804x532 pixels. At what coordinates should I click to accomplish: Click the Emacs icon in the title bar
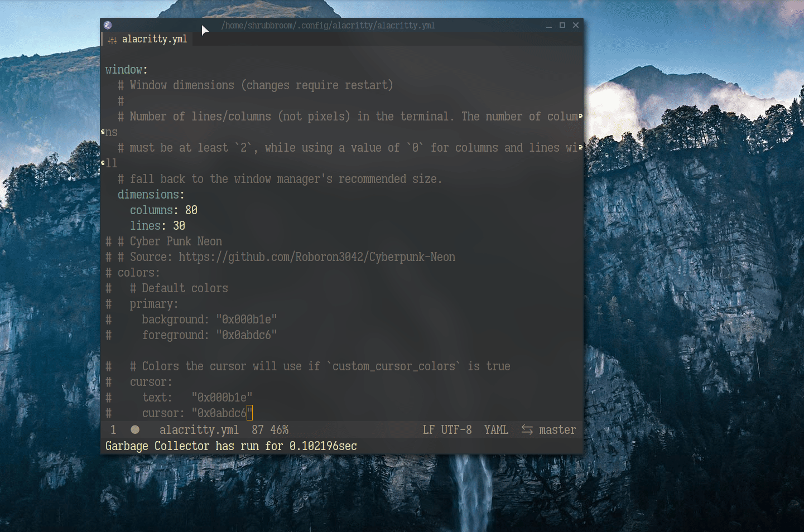pyautogui.click(x=107, y=25)
